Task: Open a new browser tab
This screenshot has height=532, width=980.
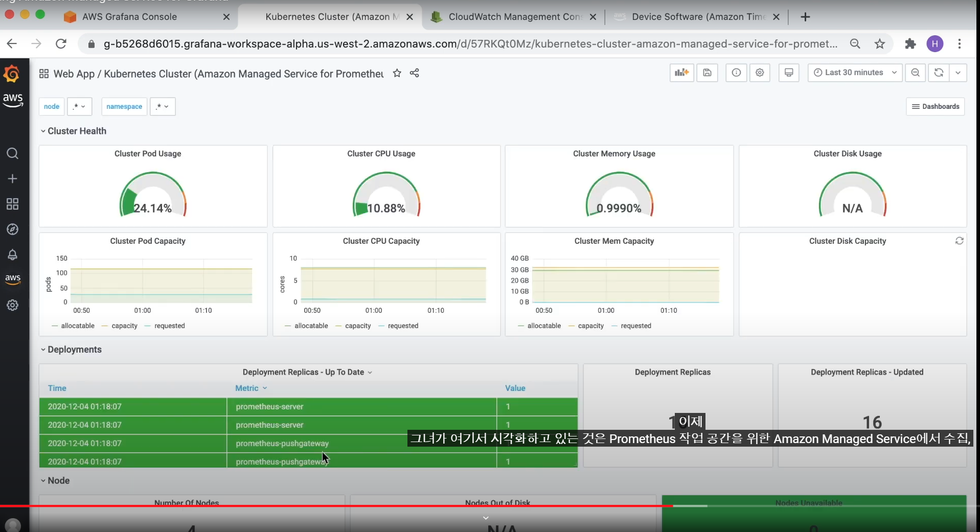Action: [805, 17]
